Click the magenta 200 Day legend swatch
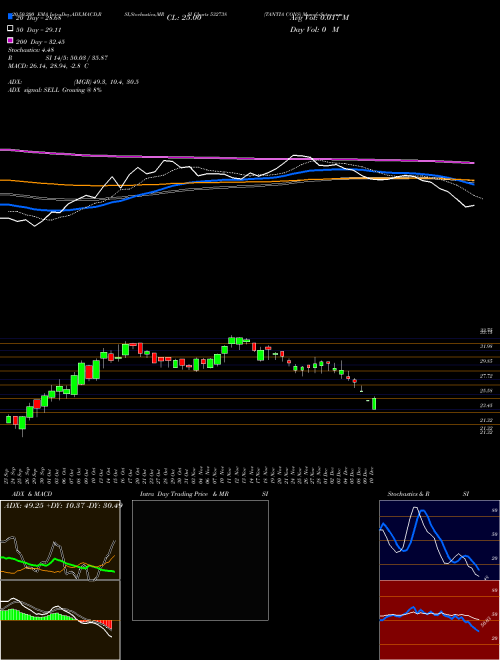This screenshot has width=500, height=660. [x=10, y=41]
